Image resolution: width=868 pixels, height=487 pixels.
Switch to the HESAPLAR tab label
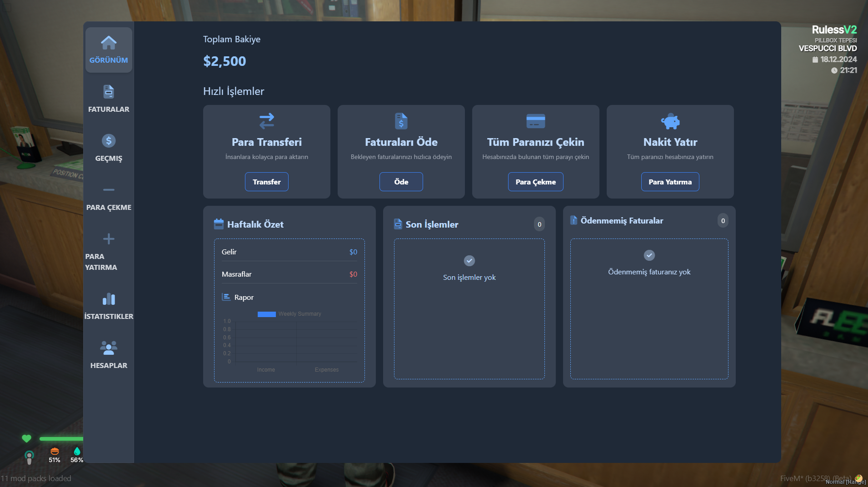pos(109,365)
